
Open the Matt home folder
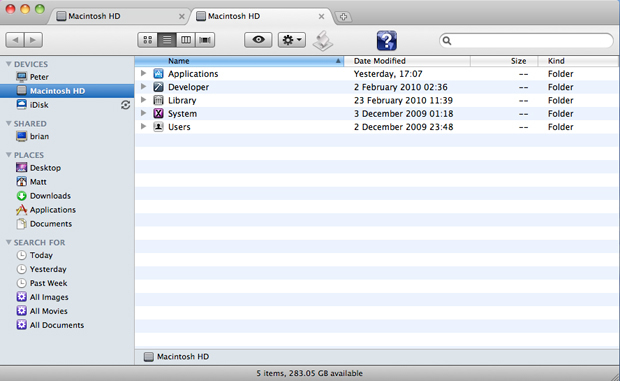pyautogui.click(x=67, y=182)
